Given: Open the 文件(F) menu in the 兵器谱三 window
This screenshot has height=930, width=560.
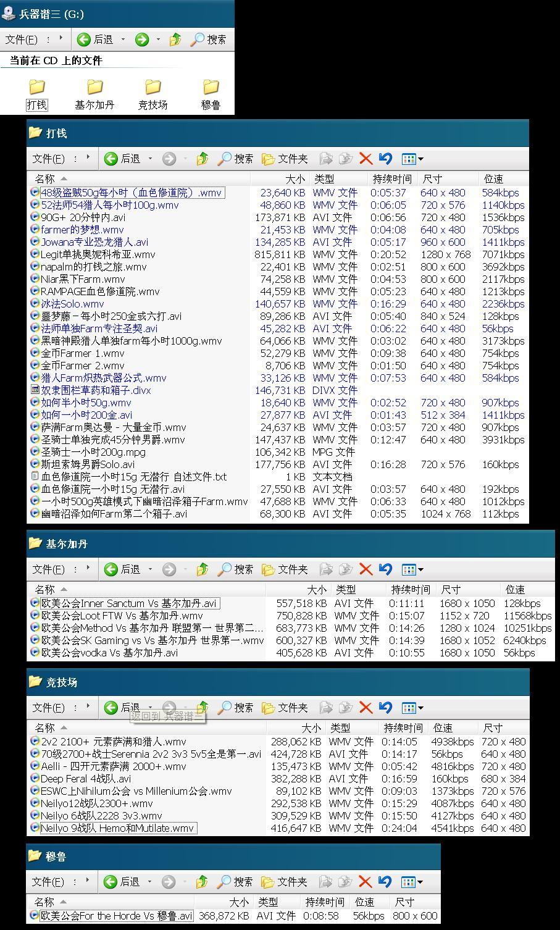Looking at the screenshot, I should point(22,40).
